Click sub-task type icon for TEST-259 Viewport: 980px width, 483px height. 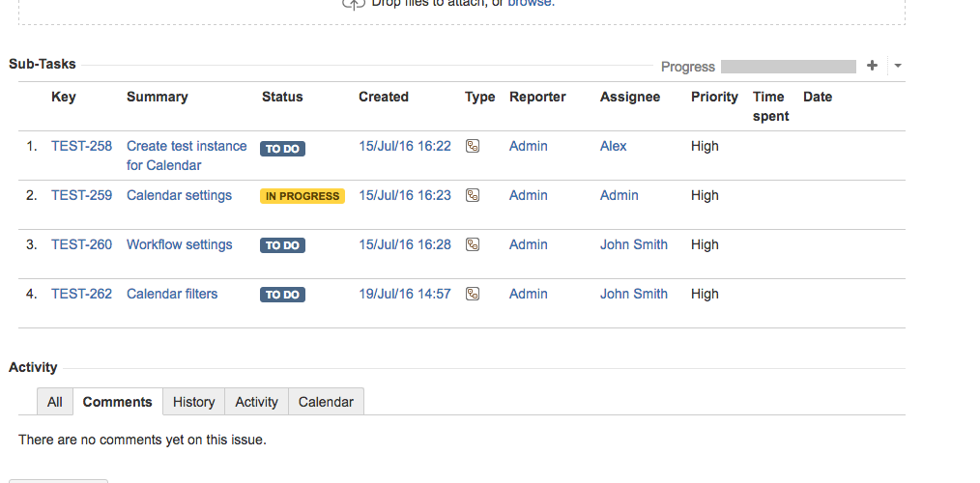click(473, 195)
